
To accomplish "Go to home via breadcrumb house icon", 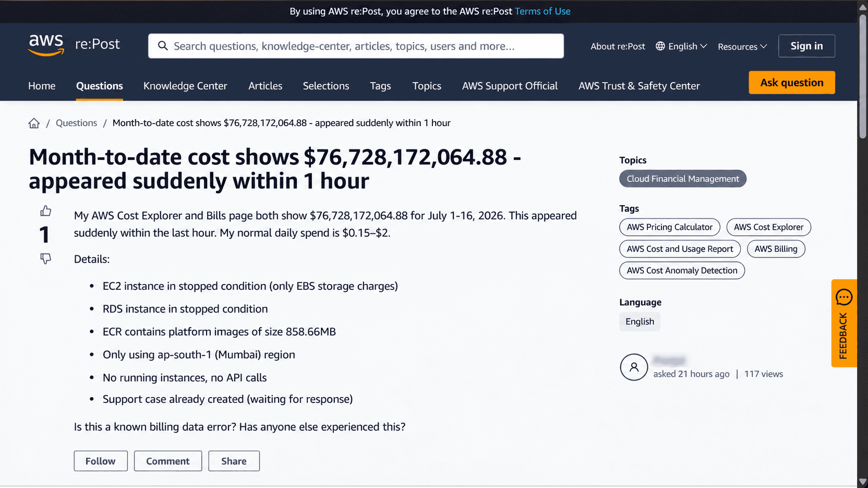I will (x=34, y=123).
